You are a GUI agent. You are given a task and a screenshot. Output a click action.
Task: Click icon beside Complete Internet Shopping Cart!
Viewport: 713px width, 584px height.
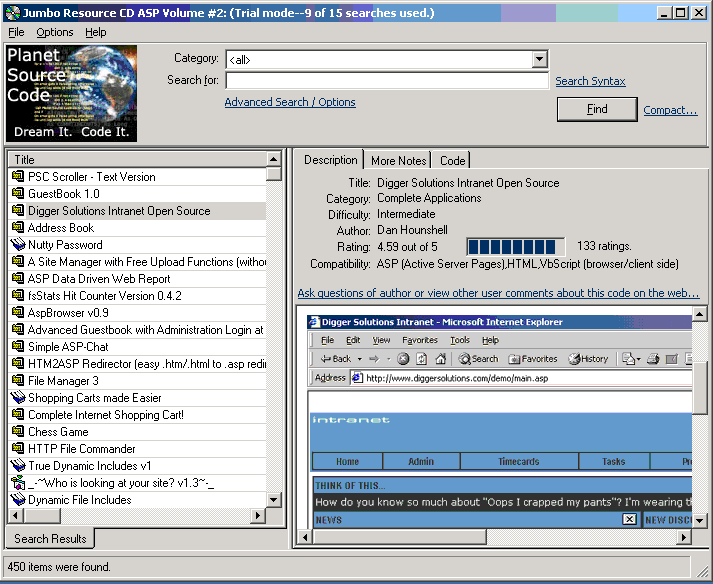18,414
